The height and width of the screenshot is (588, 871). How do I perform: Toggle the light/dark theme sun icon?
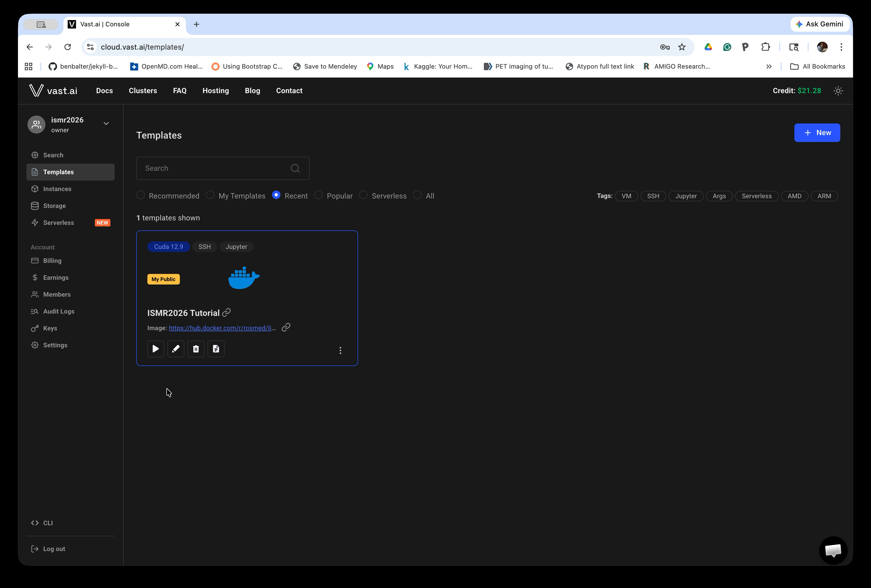coord(838,91)
